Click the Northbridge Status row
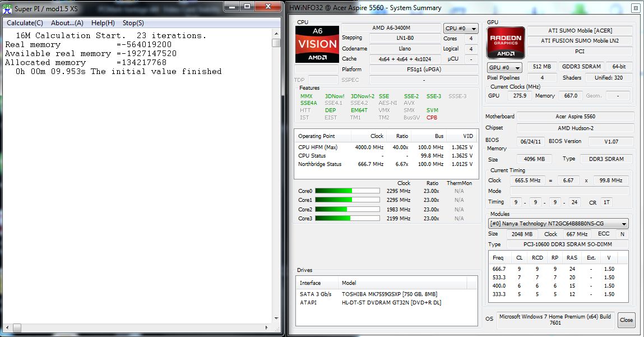The width and height of the screenshot is (644, 337). (385, 164)
